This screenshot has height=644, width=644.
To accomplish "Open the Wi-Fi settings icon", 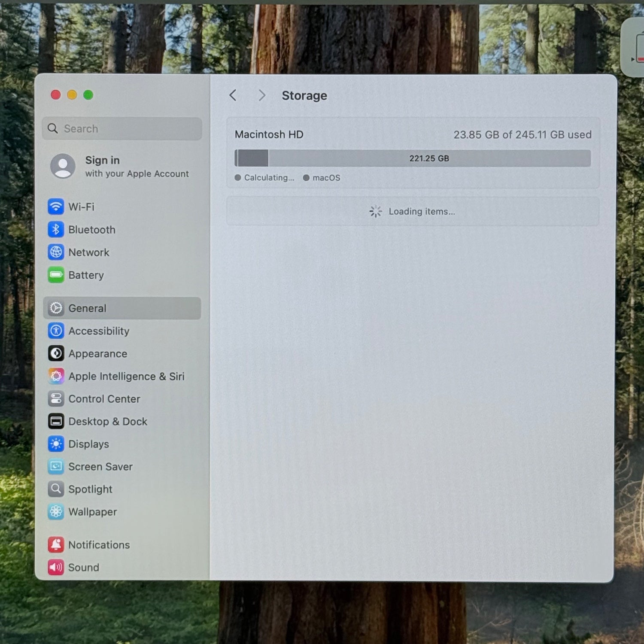I will (56, 207).
